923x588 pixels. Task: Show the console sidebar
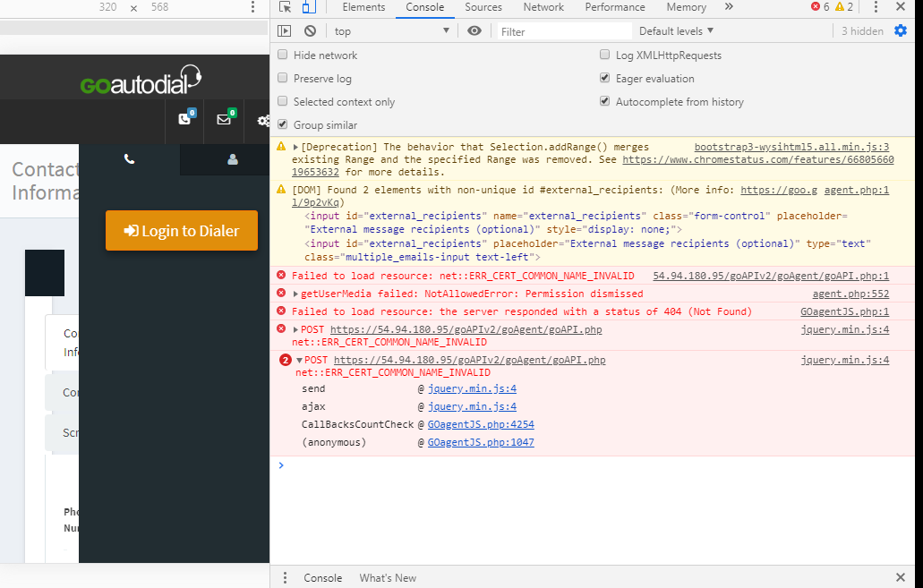[285, 30]
